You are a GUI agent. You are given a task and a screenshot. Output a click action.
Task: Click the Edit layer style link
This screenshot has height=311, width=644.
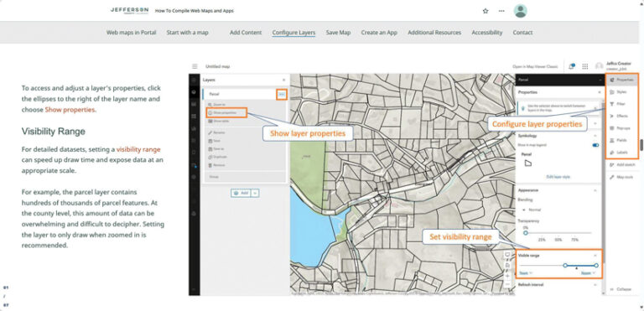pyautogui.click(x=558, y=177)
